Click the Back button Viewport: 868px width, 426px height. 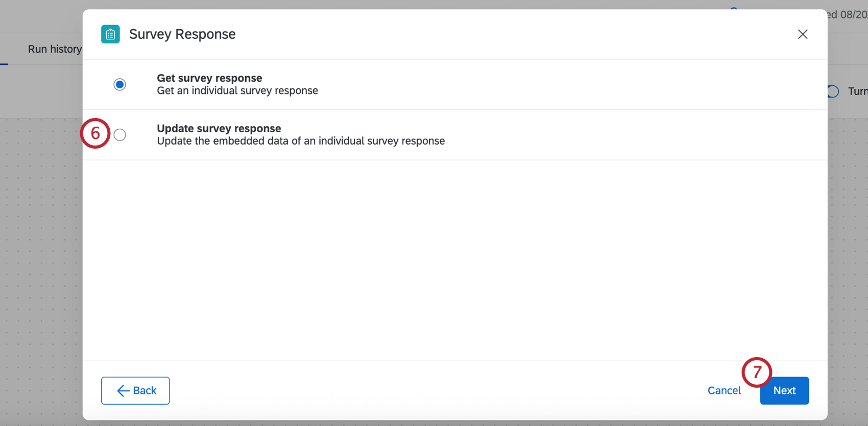point(135,390)
